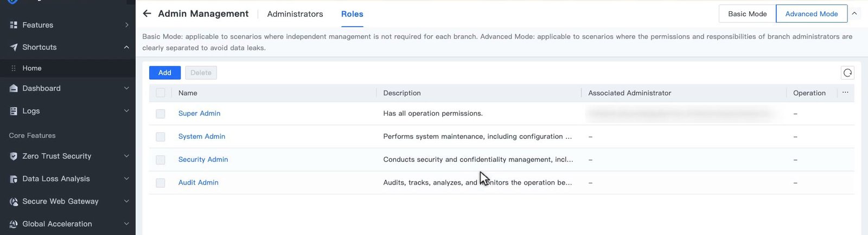Screen dimensions: 868x235
Task: Switch to Advanced Mode
Action: (812, 14)
